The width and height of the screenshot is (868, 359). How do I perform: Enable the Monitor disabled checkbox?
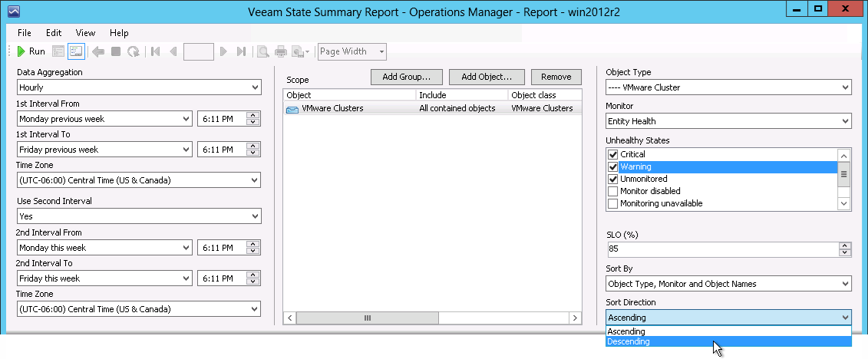coord(612,191)
